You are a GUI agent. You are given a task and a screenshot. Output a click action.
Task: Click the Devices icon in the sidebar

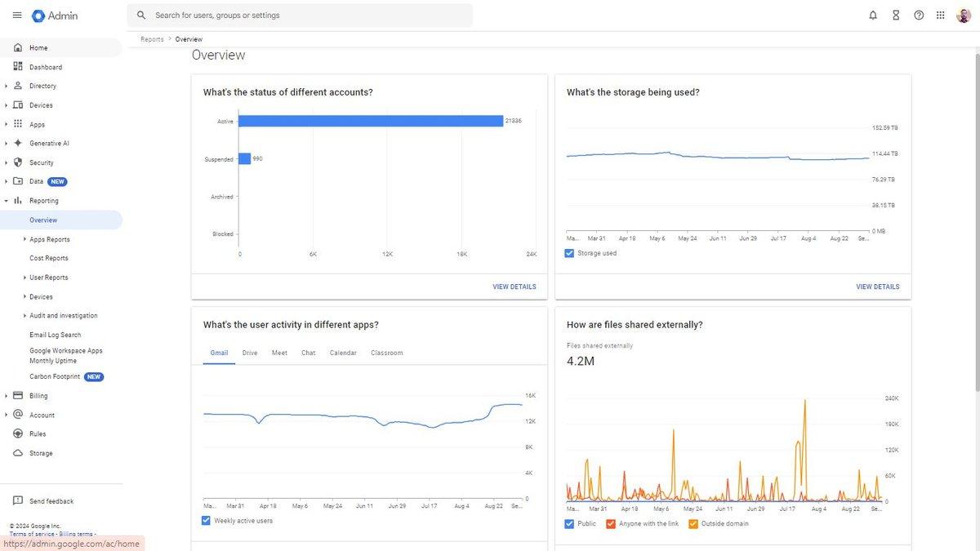(x=18, y=105)
